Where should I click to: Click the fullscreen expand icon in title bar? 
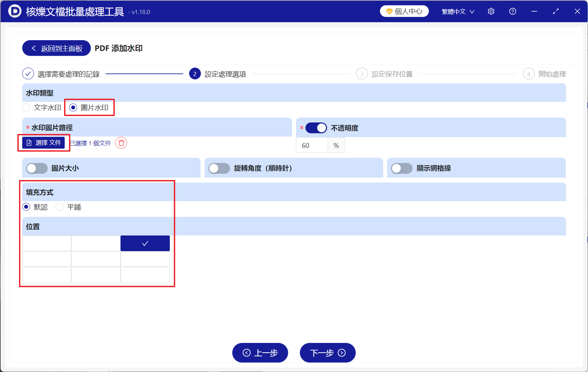556,11
